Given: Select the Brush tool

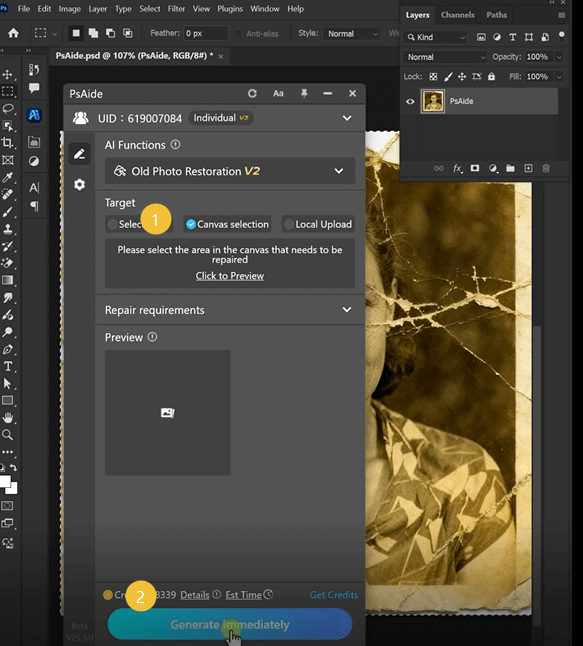Looking at the screenshot, I should point(7,212).
